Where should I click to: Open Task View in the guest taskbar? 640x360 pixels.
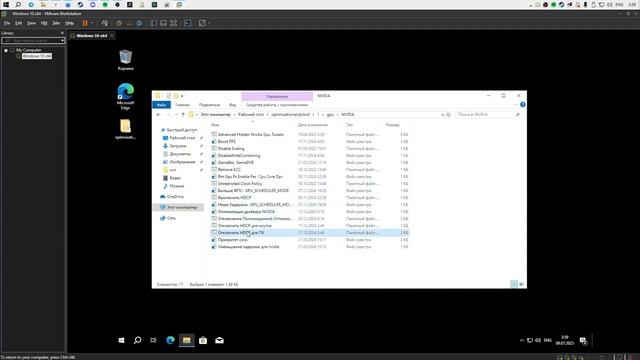[153, 340]
